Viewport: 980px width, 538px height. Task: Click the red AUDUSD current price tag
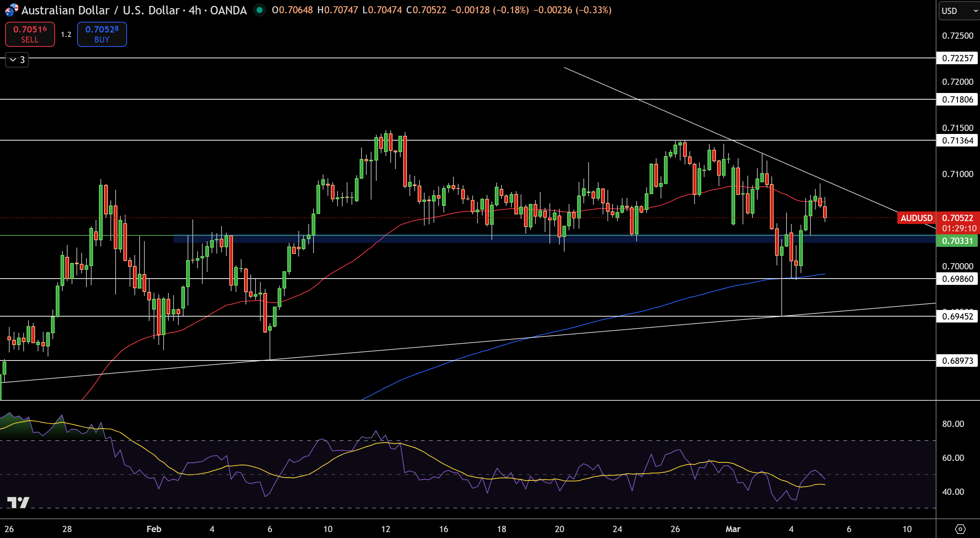coord(916,218)
